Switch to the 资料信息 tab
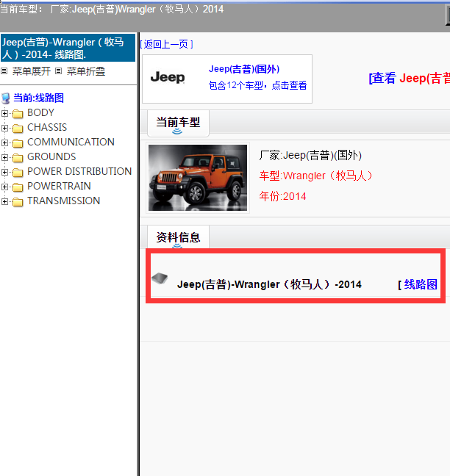 [178, 237]
